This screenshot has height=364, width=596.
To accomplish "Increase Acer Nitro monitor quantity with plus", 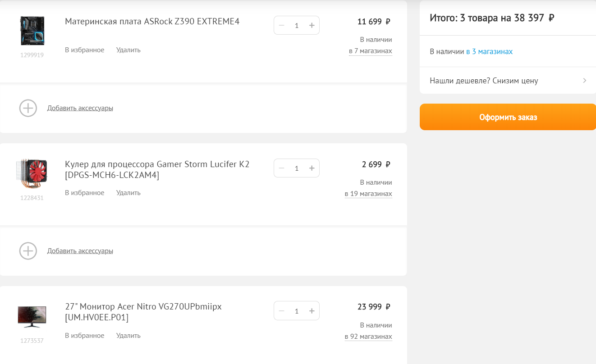I will [x=312, y=311].
